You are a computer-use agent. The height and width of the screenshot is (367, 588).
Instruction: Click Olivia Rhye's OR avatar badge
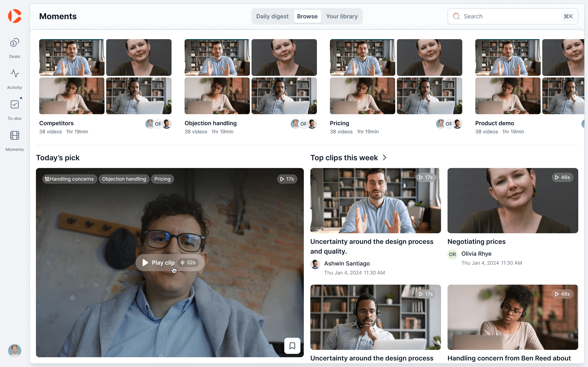452,254
